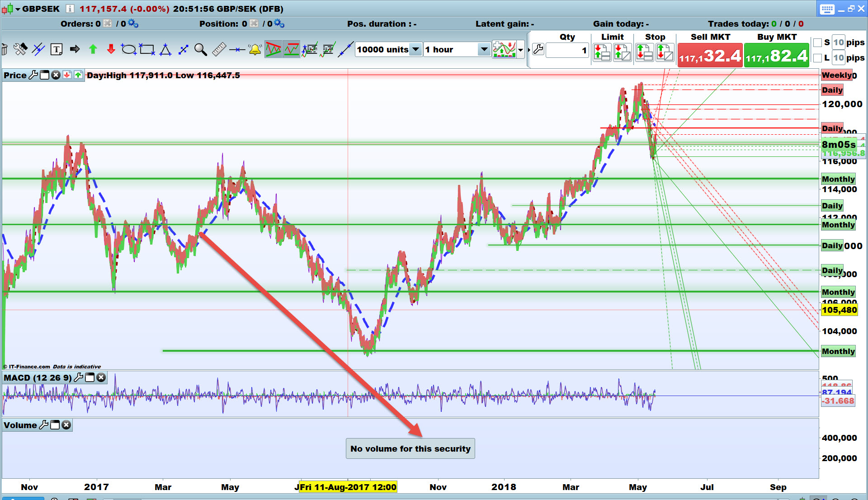
Task: Choose the ellipse drawing tool
Action: (x=128, y=49)
